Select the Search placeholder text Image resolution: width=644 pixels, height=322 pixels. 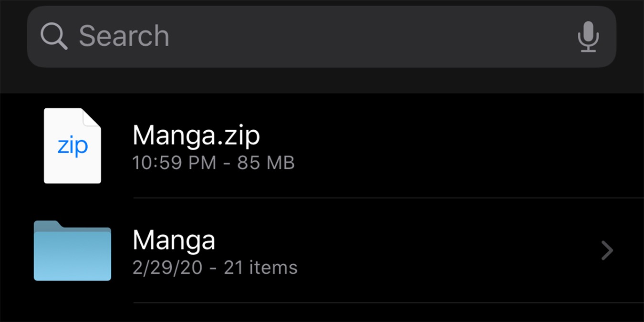point(125,36)
